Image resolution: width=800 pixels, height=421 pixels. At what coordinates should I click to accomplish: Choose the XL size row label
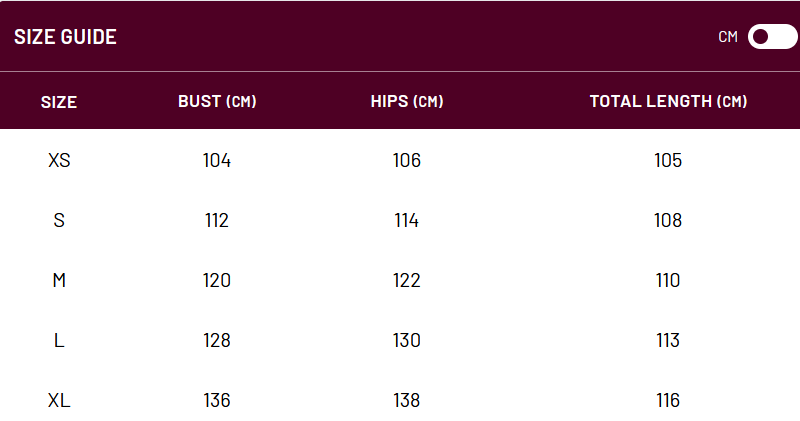[59, 400]
